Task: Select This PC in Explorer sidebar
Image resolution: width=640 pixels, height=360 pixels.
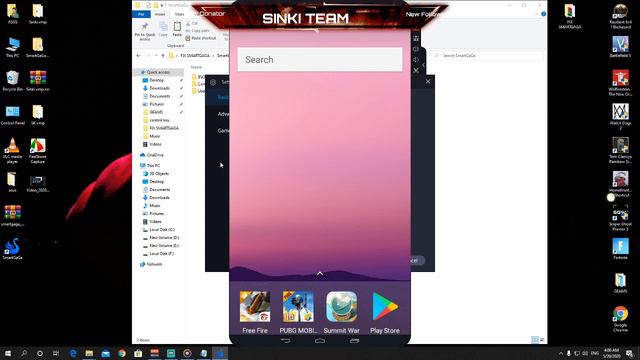Action: [x=153, y=165]
